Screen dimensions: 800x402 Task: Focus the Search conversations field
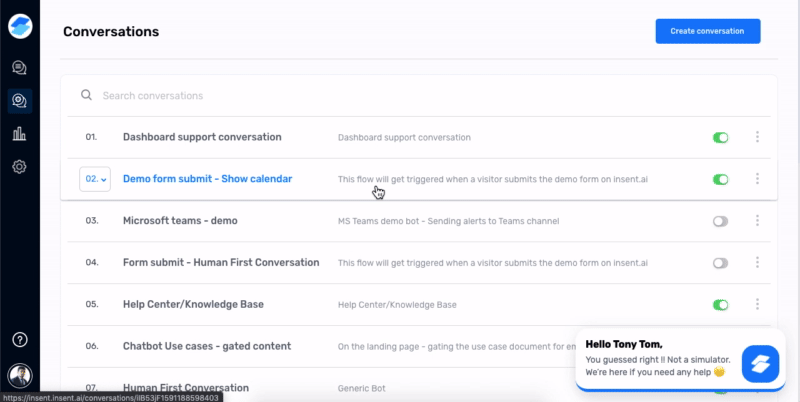(x=418, y=95)
